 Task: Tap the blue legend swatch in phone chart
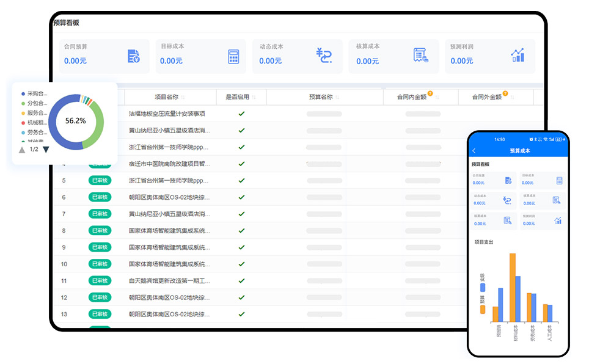pyautogui.click(x=483, y=288)
